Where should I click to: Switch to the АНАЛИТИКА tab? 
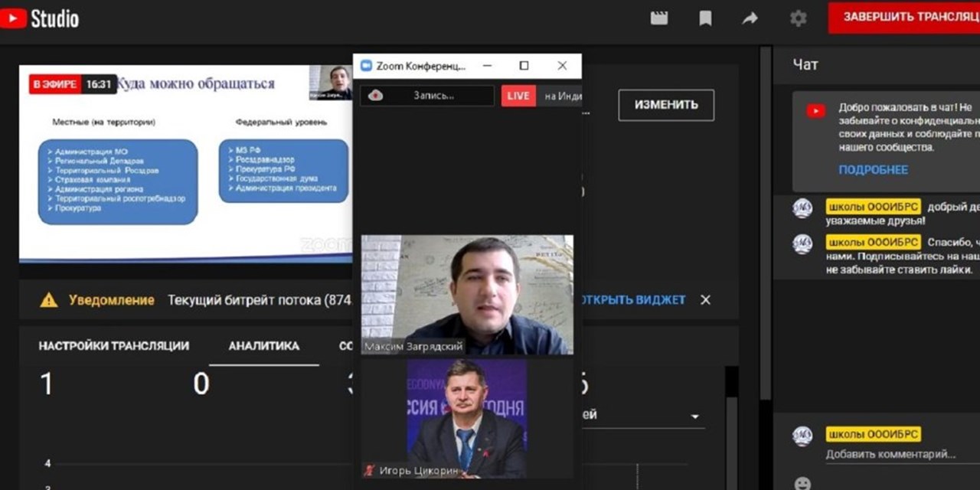(x=263, y=346)
